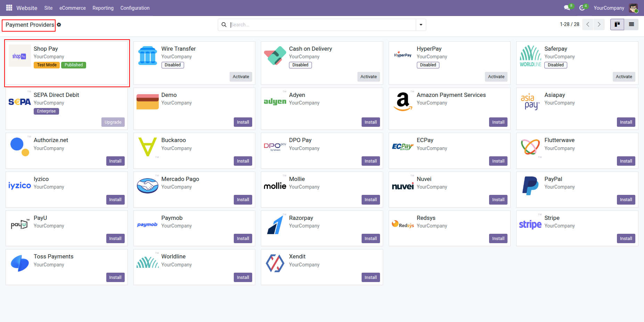Click the Shop Pay logo

coord(19,56)
